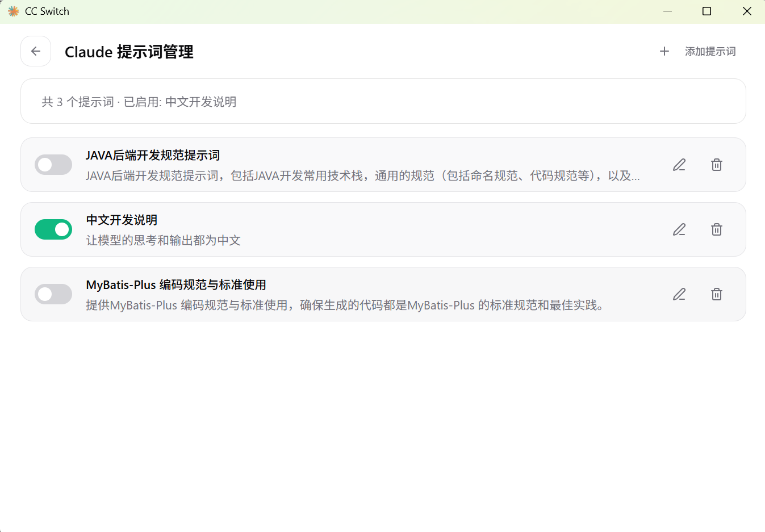Minimize the CC Switch window
Screen dimensions: 765x532
pos(667,11)
